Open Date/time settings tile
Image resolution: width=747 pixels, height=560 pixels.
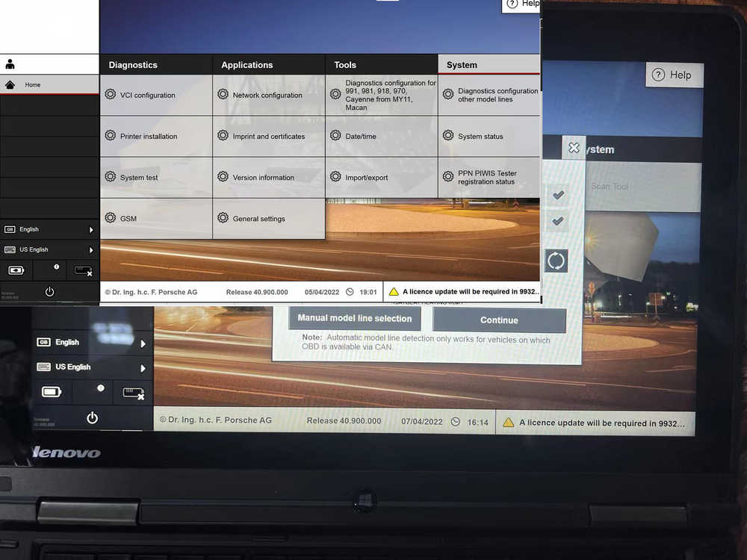pos(382,136)
